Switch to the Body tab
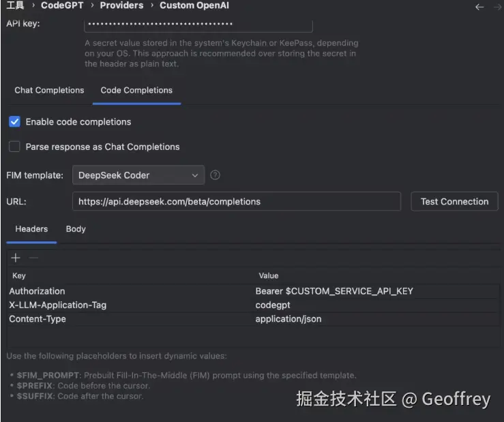 pos(76,229)
